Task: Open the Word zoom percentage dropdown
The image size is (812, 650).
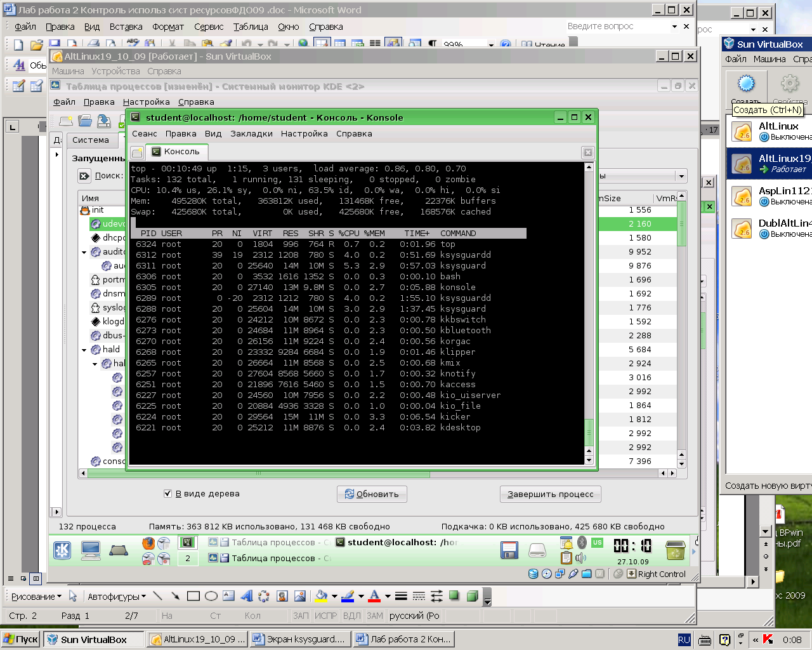Action: click(491, 45)
